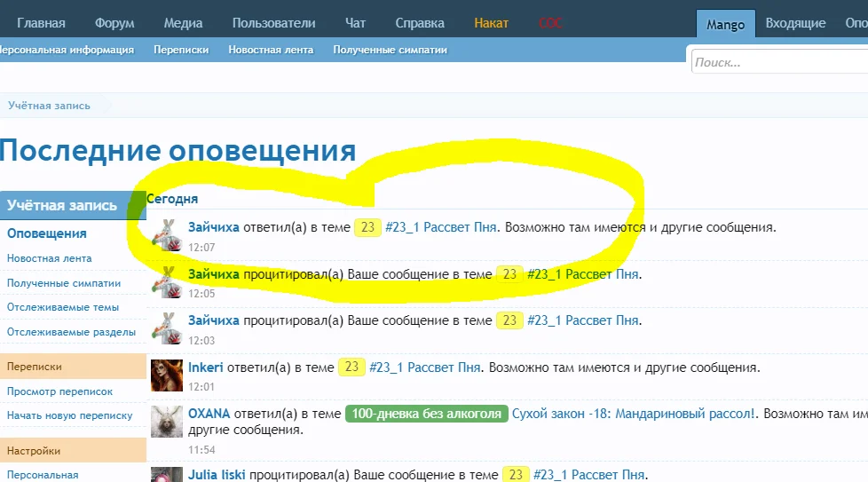868x482 pixels.
Task: Open #23_1 Рассвет Пня thread in the 12:07 notification
Action: pos(440,227)
